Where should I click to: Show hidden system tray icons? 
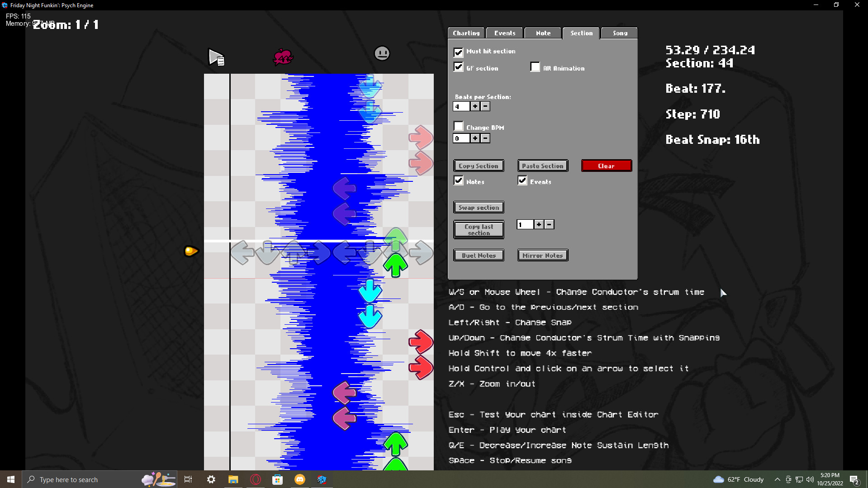[777, 479]
